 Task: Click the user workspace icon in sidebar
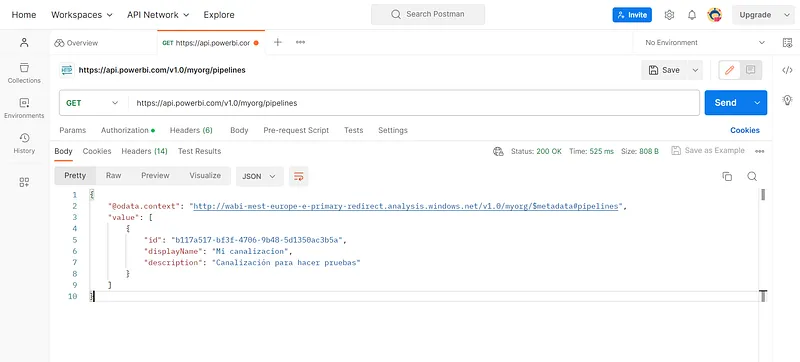tap(24, 42)
